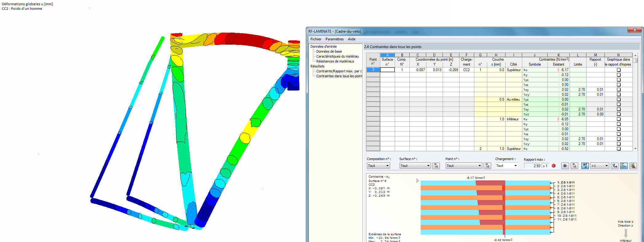Click the stress value cell -6.05

tap(559, 119)
